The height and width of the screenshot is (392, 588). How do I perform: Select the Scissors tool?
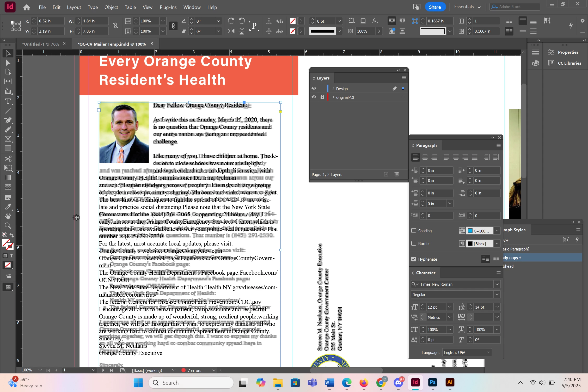point(8,158)
